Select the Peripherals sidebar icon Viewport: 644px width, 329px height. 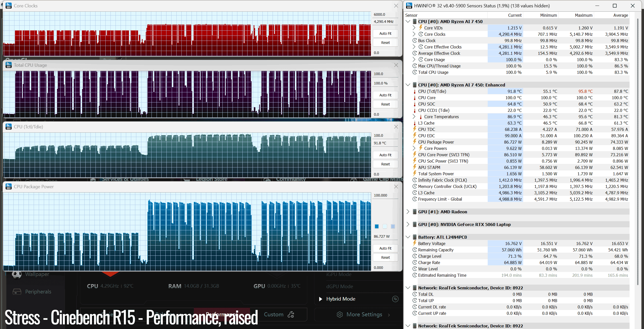click(17, 292)
